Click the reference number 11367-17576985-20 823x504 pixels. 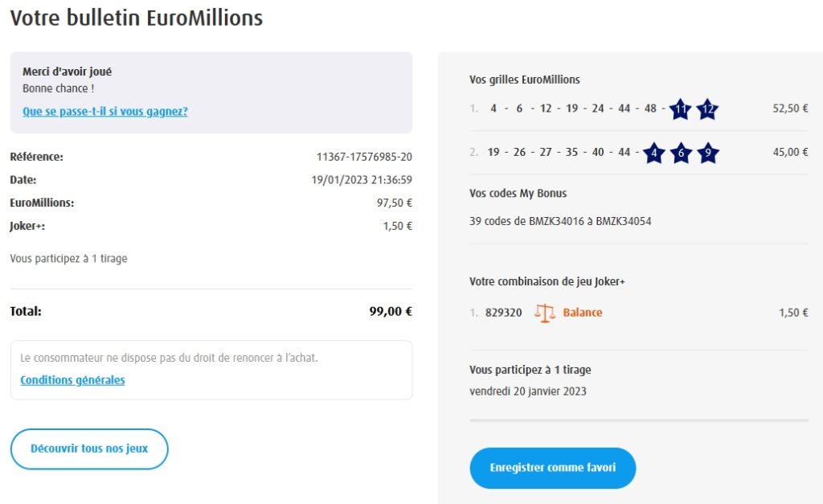364,157
